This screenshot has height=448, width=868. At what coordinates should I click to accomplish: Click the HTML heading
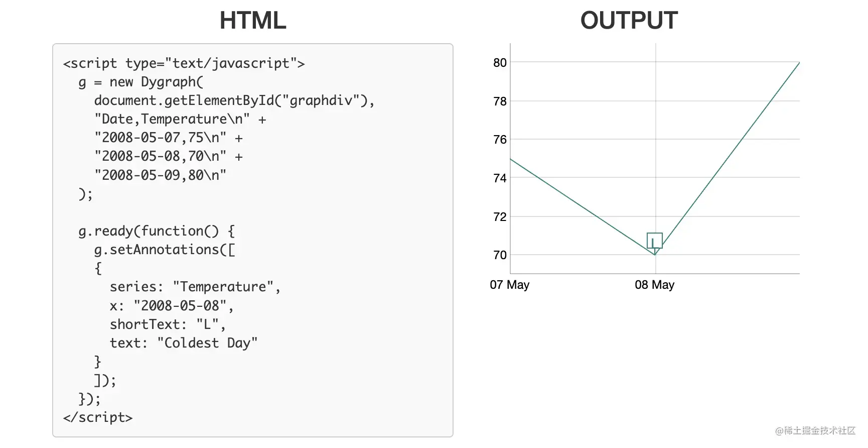(x=252, y=21)
